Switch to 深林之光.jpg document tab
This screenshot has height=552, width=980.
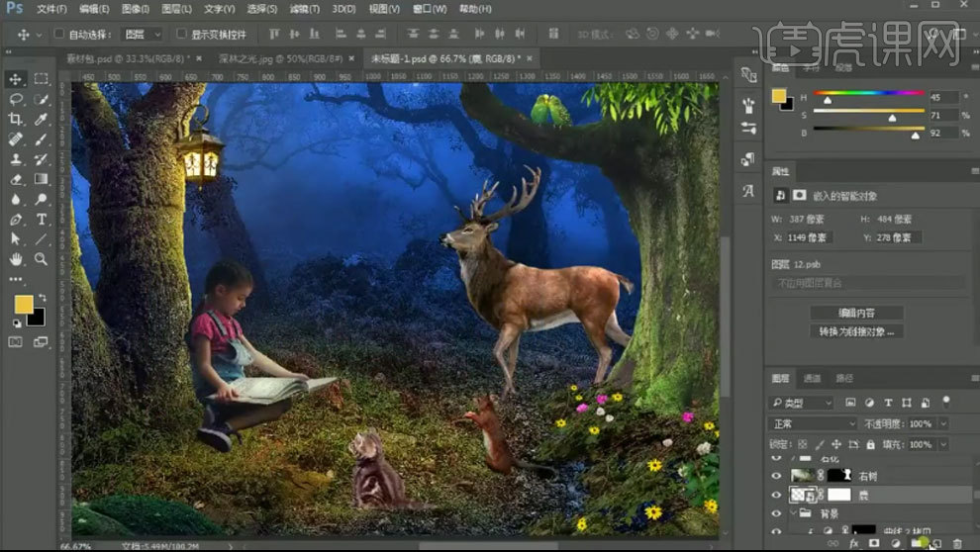[x=280, y=58]
